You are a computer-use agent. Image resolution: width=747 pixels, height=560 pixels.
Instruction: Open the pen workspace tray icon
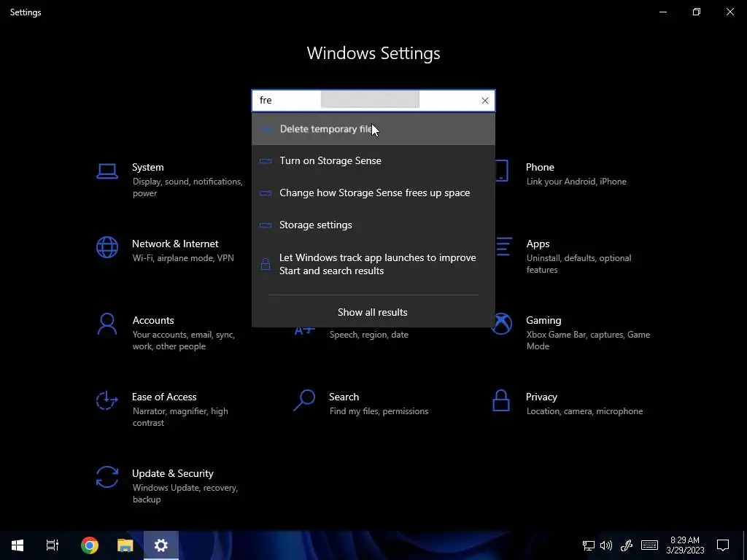pos(627,545)
